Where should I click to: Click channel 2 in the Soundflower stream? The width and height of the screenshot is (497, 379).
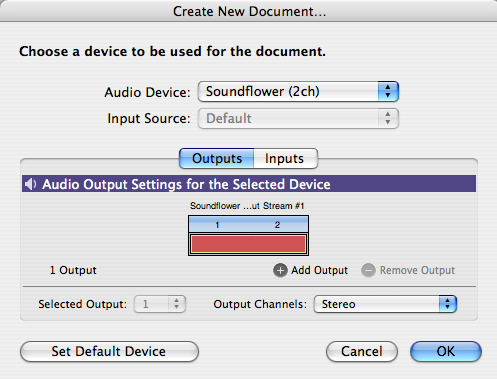point(277,225)
